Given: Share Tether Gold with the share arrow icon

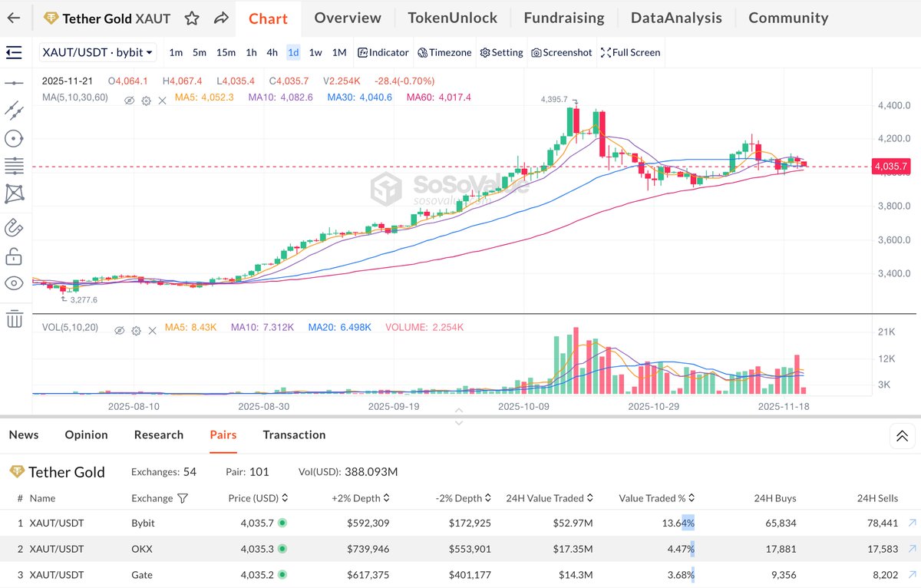Looking at the screenshot, I should (221, 18).
